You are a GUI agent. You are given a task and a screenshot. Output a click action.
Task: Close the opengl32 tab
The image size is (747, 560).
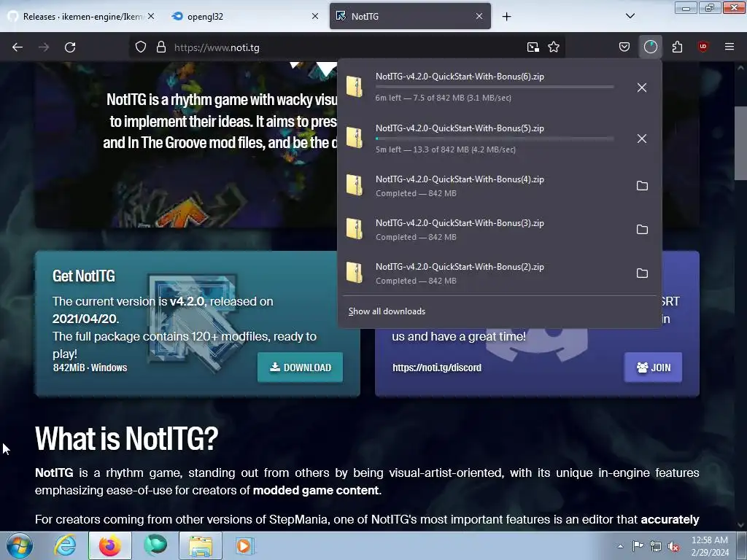[315, 16]
